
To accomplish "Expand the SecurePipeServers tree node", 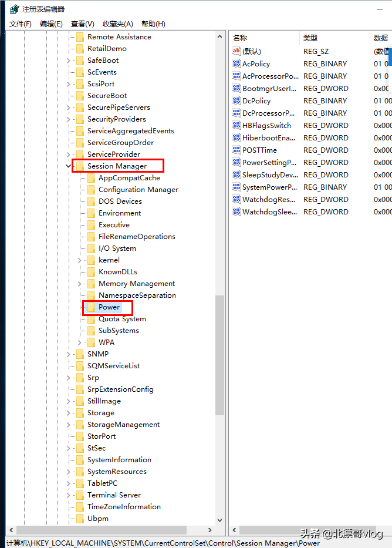I will pos(69,107).
